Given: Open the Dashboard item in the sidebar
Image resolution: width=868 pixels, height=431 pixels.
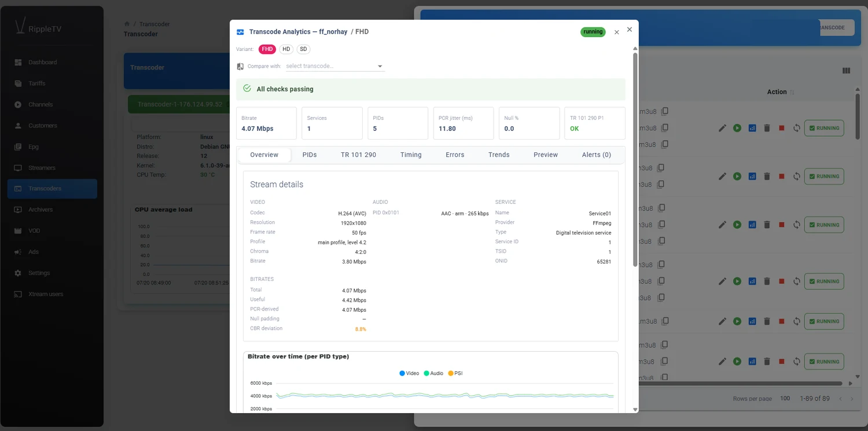Looking at the screenshot, I should 52,62.
